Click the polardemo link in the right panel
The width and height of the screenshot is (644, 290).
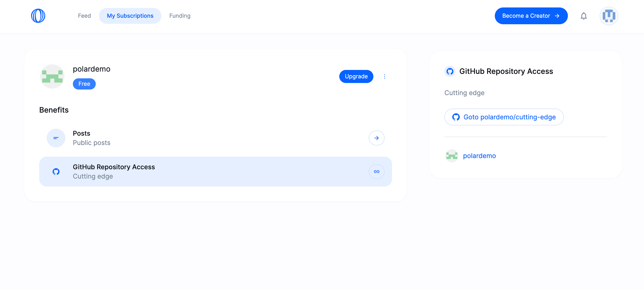tap(479, 156)
